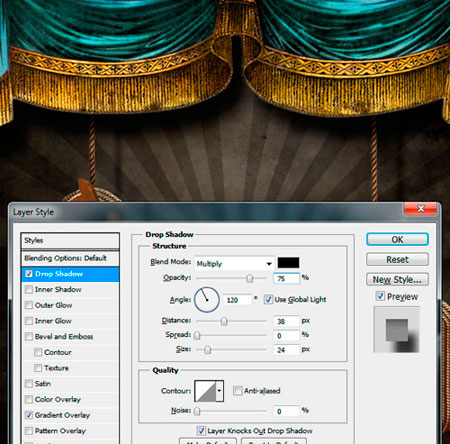This screenshot has width=450, height=444.
Task: Enable the Outer Glow checkbox
Action: tap(29, 305)
